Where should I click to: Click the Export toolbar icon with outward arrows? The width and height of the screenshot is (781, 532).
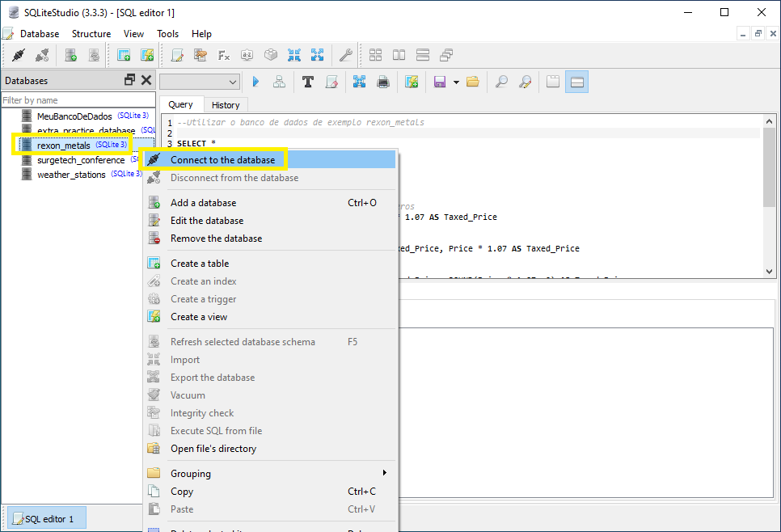click(x=317, y=55)
